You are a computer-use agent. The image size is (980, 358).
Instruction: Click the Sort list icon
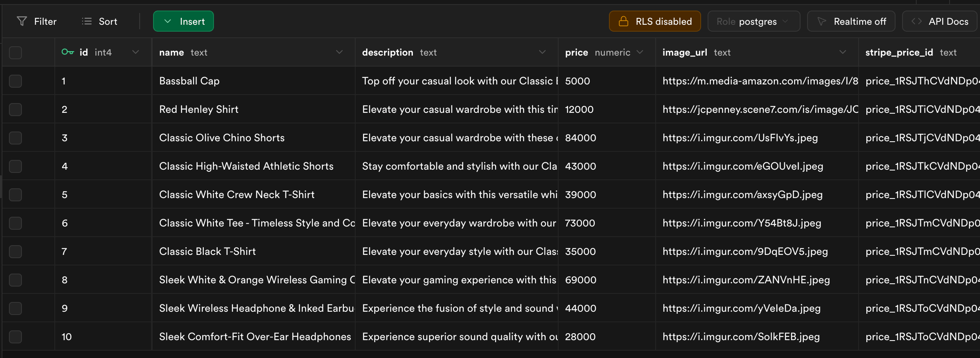click(x=86, y=21)
